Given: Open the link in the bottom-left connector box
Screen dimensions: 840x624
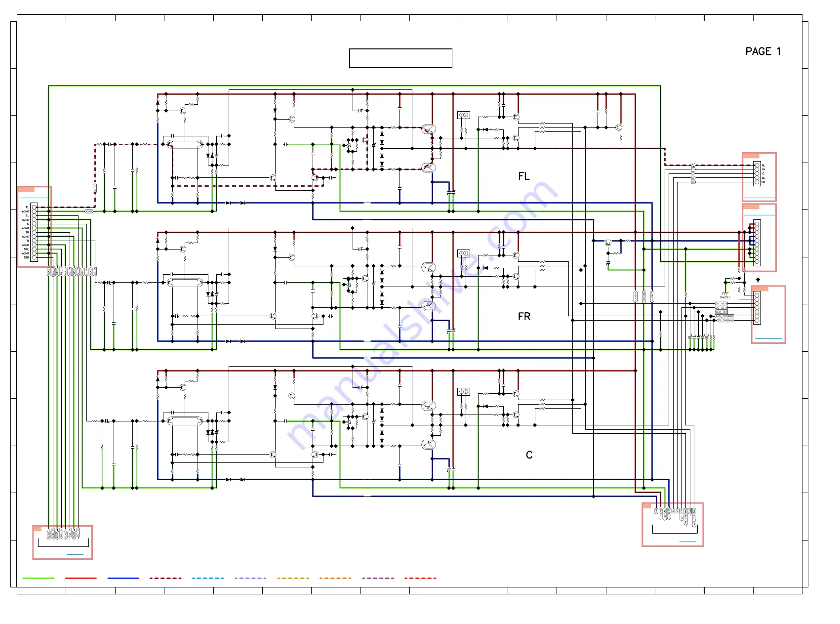Looking at the screenshot, I should click(75, 555).
